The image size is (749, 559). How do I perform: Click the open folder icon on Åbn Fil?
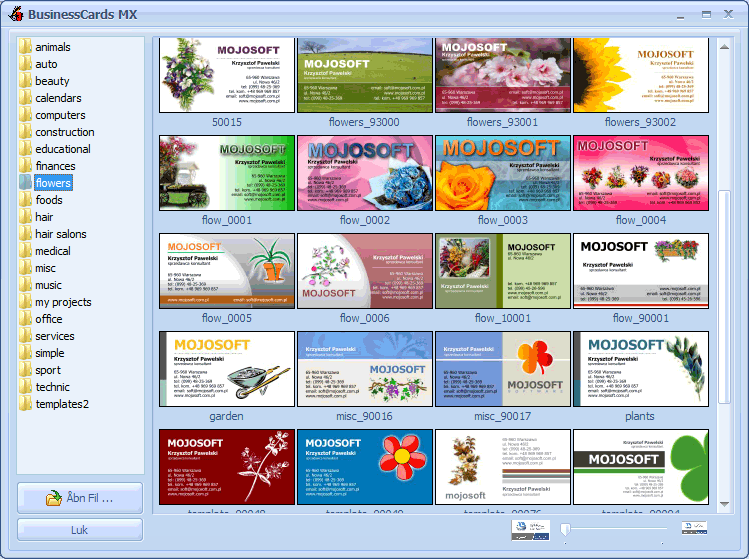click(54, 498)
